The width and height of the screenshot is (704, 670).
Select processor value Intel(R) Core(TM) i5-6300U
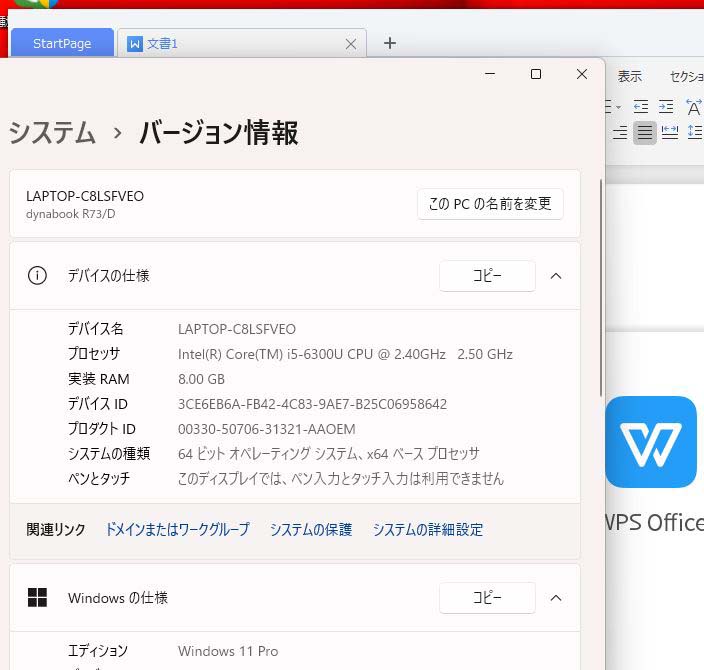pos(345,354)
